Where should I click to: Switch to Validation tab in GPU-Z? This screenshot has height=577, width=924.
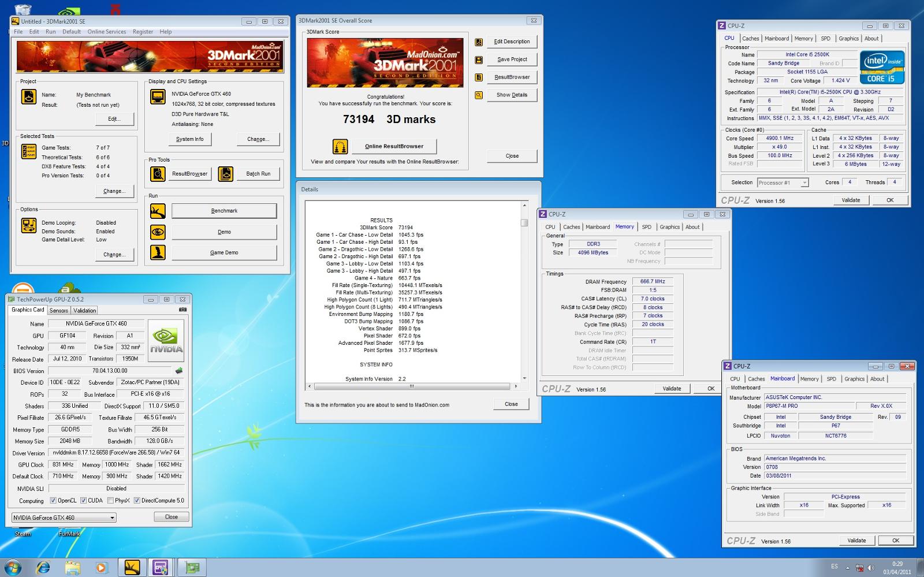[85, 311]
